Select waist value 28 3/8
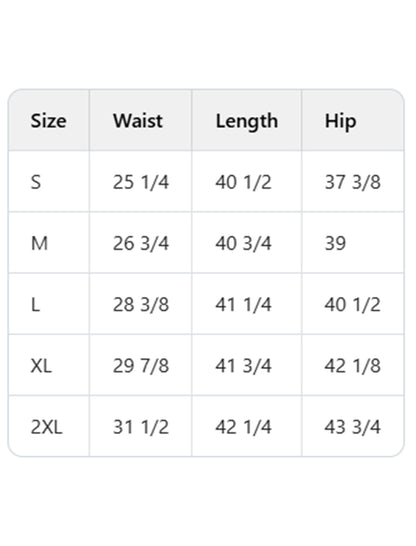This screenshot has height=546, width=416. [x=141, y=304]
